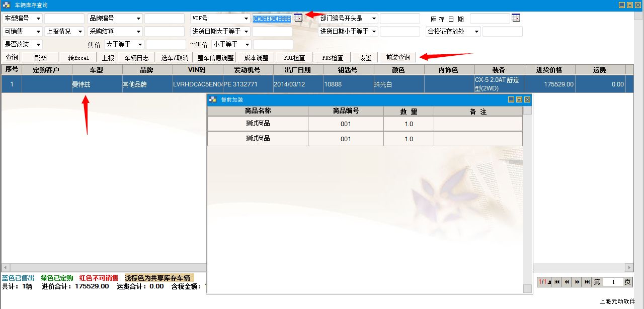Open 前装查询 pre-install query
This screenshot has width=644, height=309.
pos(398,58)
